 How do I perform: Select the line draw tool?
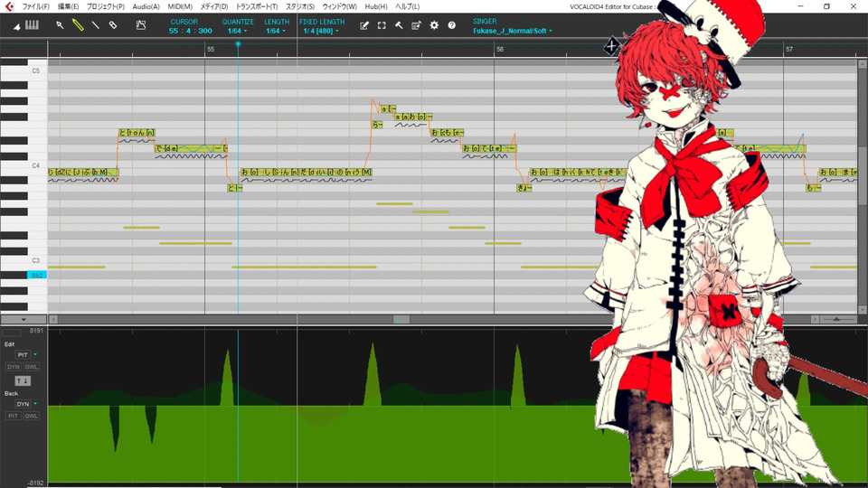[95, 25]
